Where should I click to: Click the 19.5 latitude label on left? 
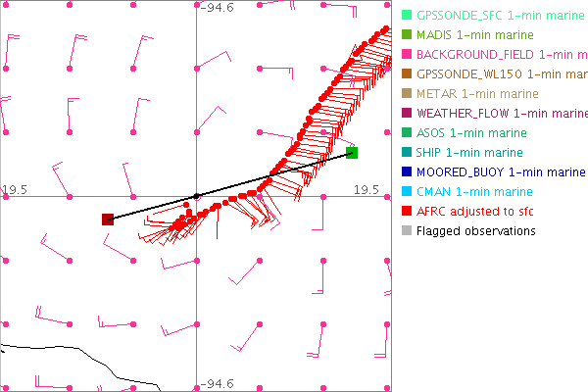click(x=15, y=189)
